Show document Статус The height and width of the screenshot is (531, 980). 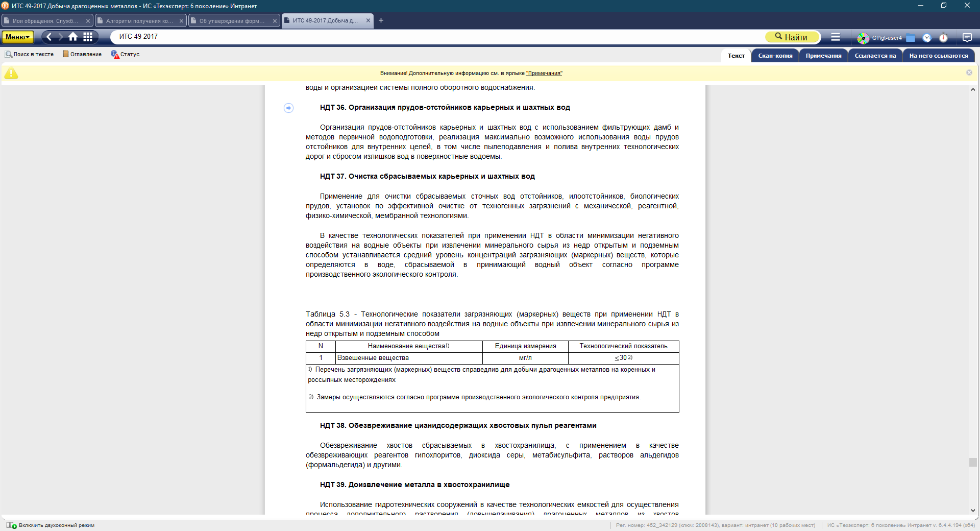coord(126,54)
